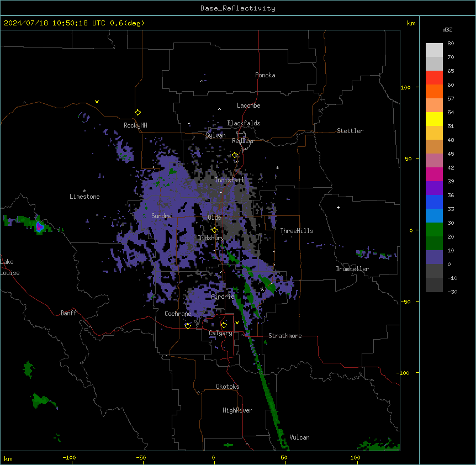Viewport: 476px width, 465px height.
Task: Click the yellow diamond marker below RedDeer
Action: (x=235, y=155)
